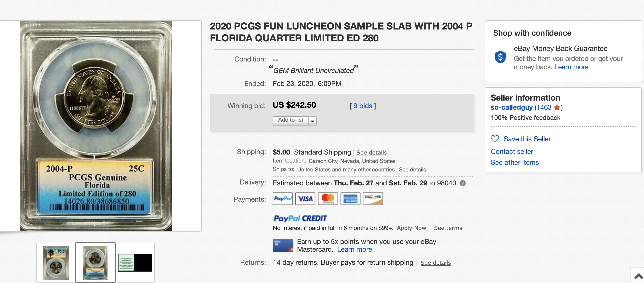Click the American Express icon
This screenshot has width=644, height=283.
[x=350, y=199]
